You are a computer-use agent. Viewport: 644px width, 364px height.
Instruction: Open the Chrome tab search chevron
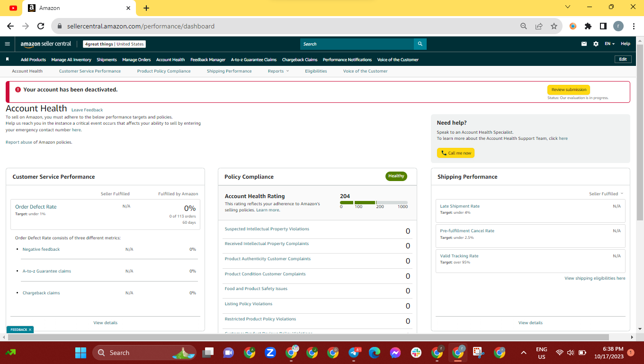pyautogui.click(x=568, y=7)
